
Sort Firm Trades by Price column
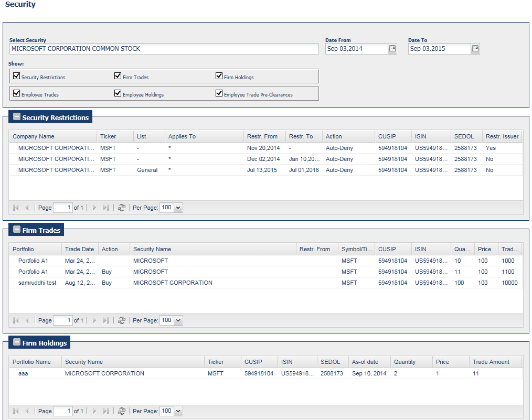pos(486,249)
